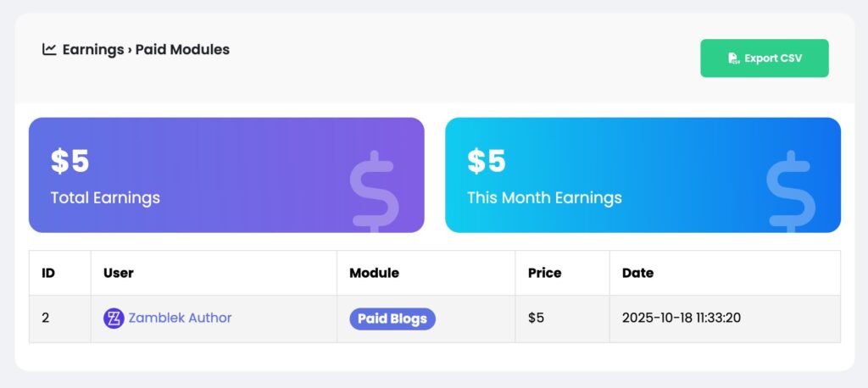
Task: Click the Module column header
Action: coord(374,273)
